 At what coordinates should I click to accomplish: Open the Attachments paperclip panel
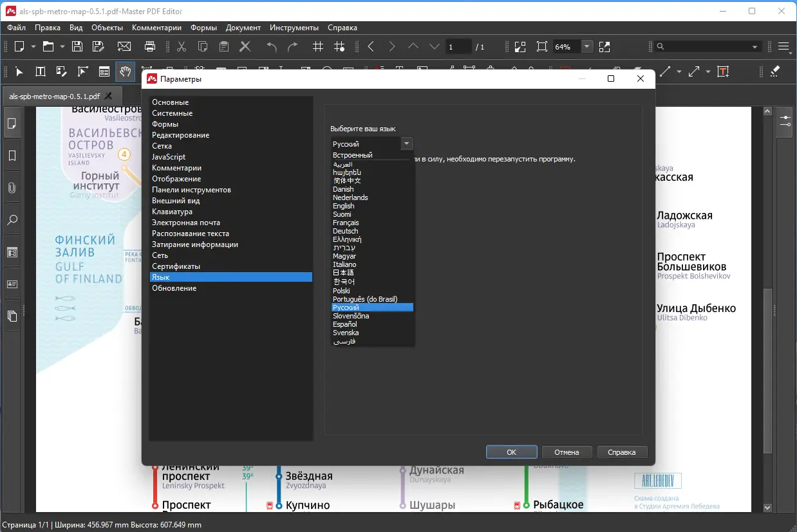pyautogui.click(x=12, y=188)
